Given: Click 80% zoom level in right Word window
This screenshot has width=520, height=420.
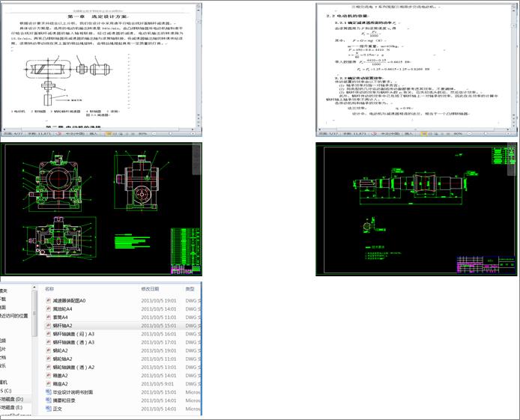Looking at the screenshot, I should point(458,133).
